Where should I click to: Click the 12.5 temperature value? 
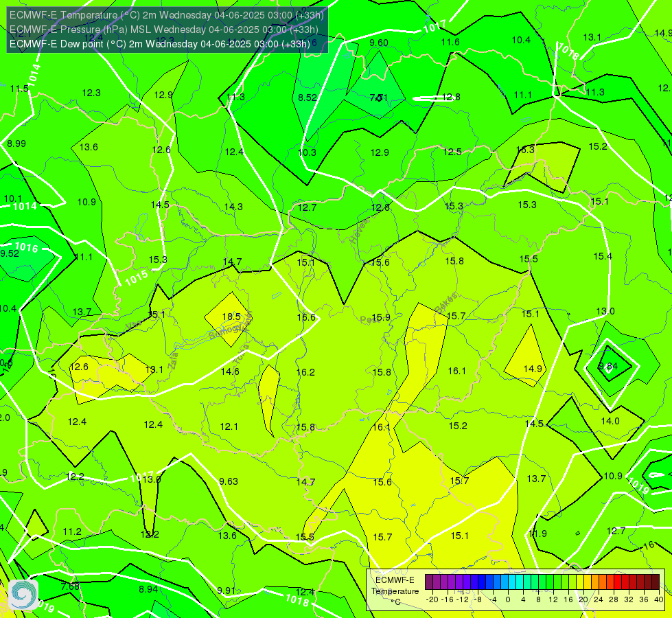(x=452, y=152)
